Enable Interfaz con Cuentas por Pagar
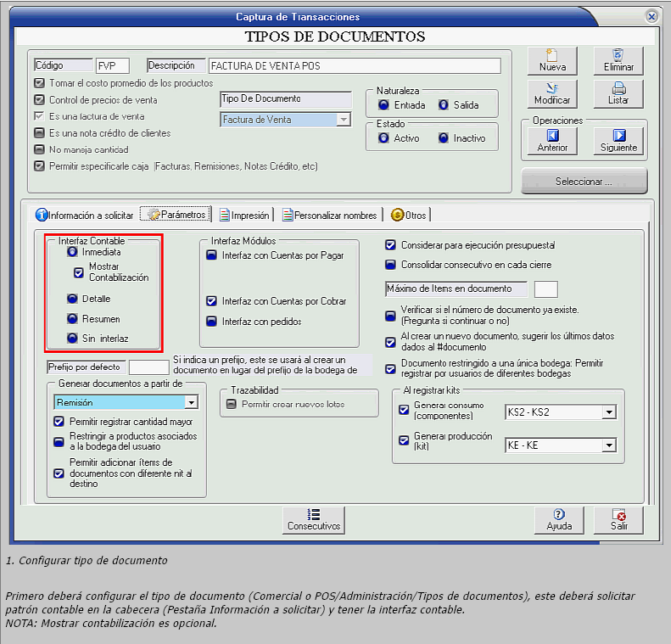Viewport: 671px width, 644px height. [211, 255]
